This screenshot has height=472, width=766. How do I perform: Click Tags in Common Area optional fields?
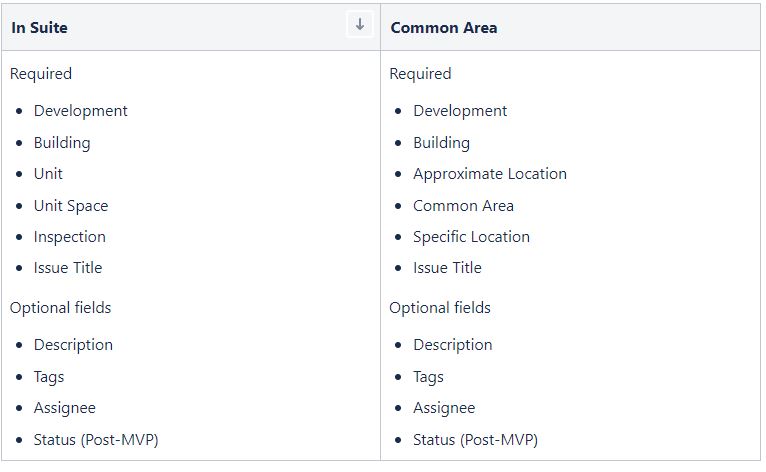click(428, 377)
